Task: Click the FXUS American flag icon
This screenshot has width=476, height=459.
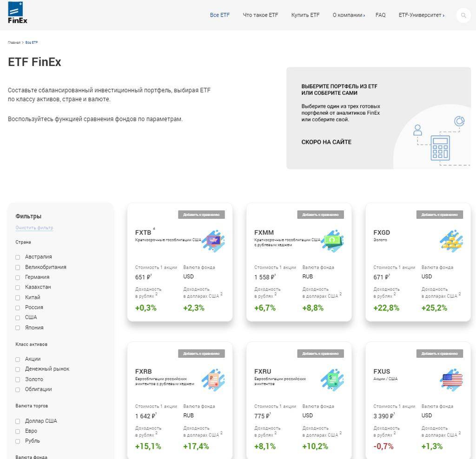Action: tap(451, 380)
